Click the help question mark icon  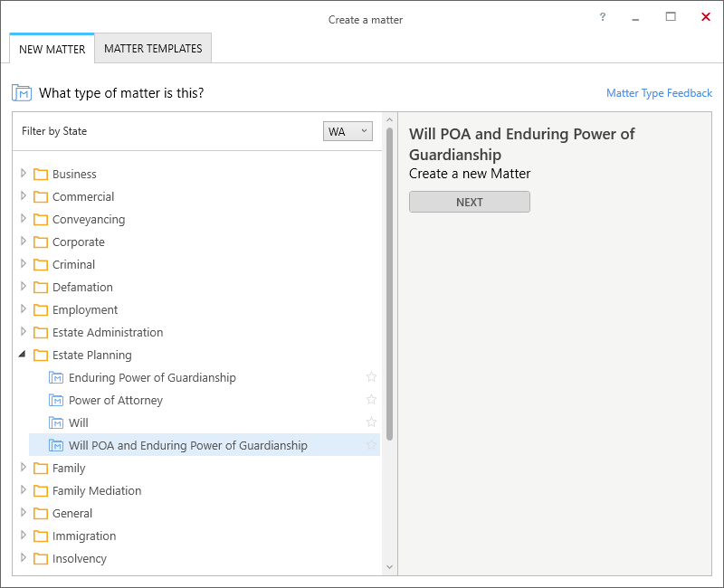[x=603, y=17]
